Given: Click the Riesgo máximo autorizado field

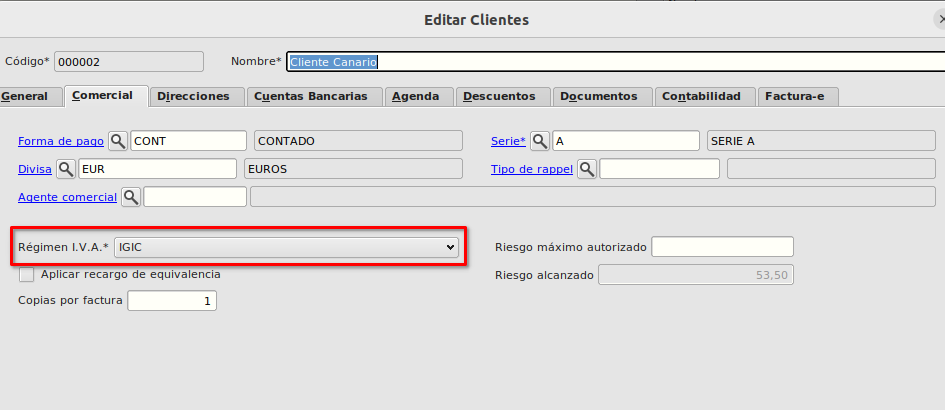Looking at the screenshot, I should pyautogui.click(x=723, y=247).
